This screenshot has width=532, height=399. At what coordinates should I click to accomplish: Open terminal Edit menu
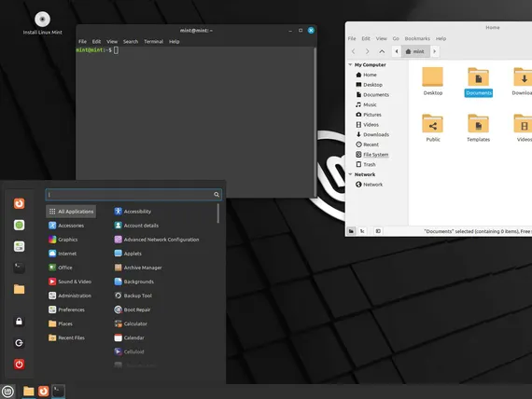(x=96, y=41)
